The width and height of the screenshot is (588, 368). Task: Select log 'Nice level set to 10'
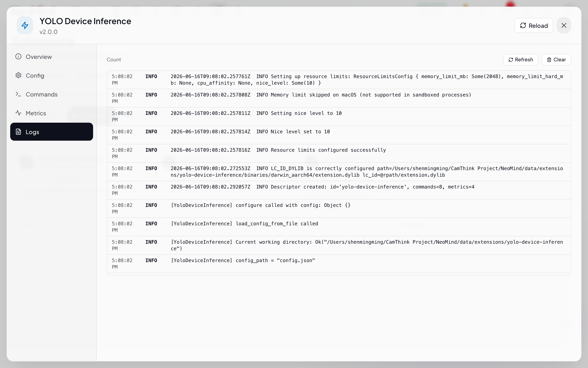(339, 135)
